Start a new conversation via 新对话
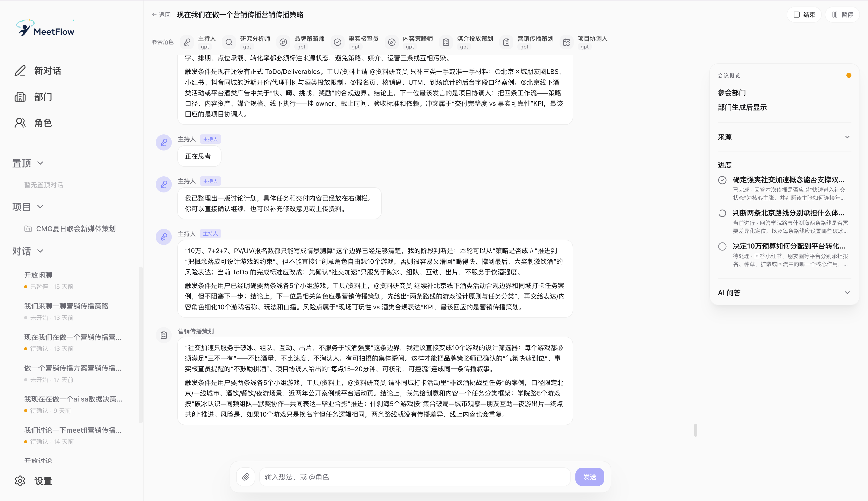 pos(38,71)
